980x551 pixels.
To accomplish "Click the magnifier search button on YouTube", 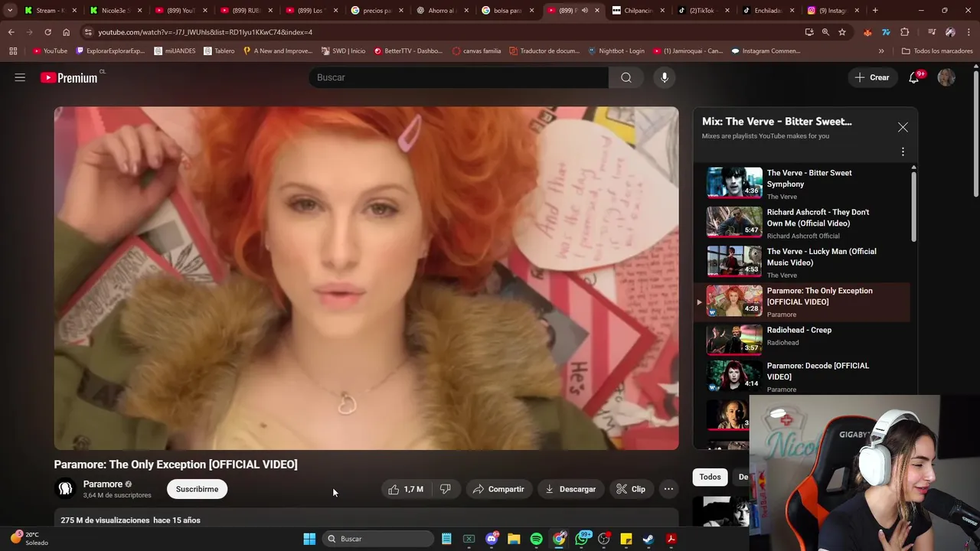I will click(626, 77).
